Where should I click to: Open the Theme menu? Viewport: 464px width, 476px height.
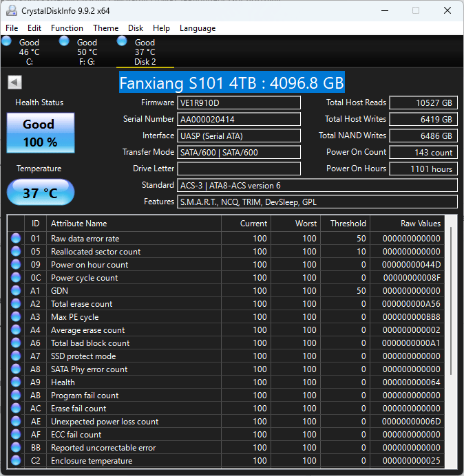106,28
